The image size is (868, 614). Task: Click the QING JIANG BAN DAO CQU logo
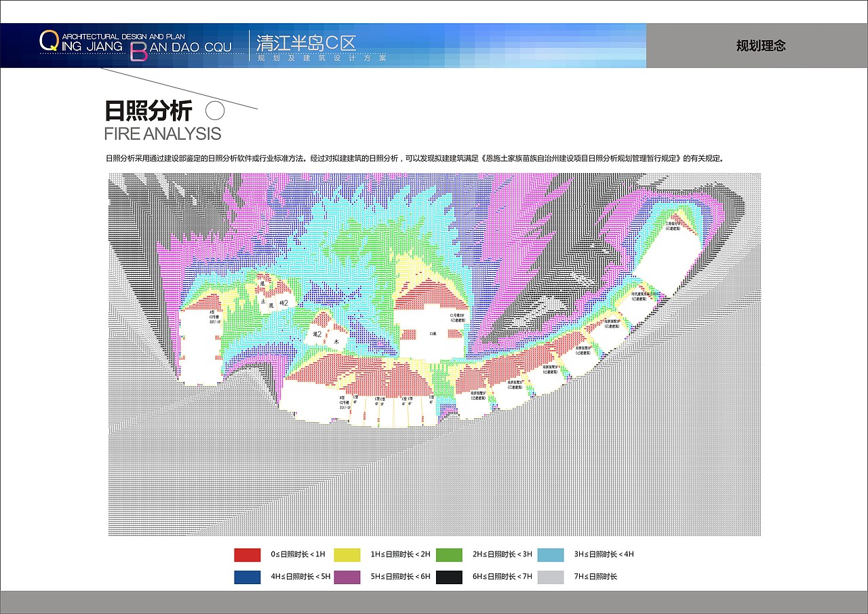point(136,46)
